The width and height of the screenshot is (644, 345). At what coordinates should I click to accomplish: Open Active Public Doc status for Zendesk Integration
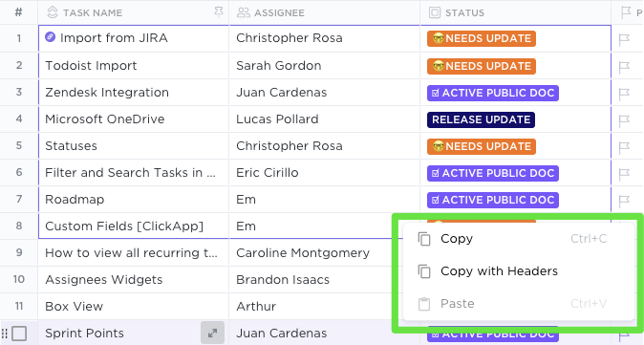tap(493, 93)
